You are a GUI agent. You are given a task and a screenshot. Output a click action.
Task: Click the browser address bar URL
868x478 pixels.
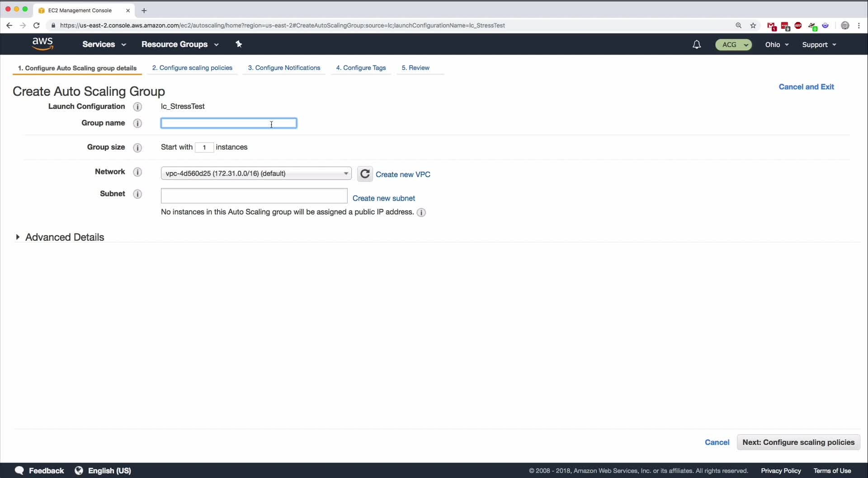pos(282,26)
